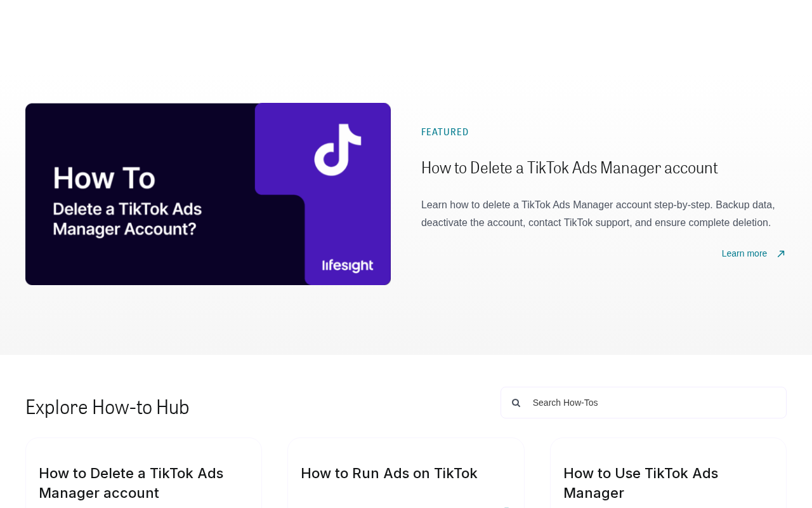Click the featured article description paragraph
This screenshot has height=508, width=812.
pos(598,214)
